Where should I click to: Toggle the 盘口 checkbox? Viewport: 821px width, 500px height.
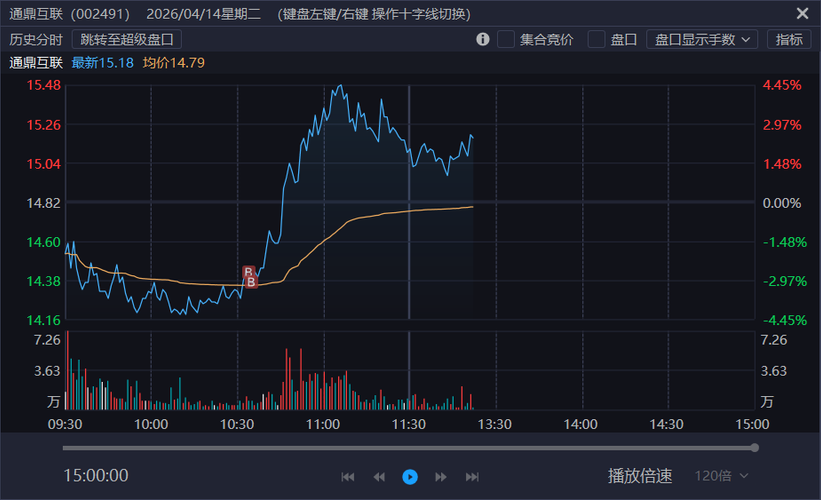click(x=596, y=39)
